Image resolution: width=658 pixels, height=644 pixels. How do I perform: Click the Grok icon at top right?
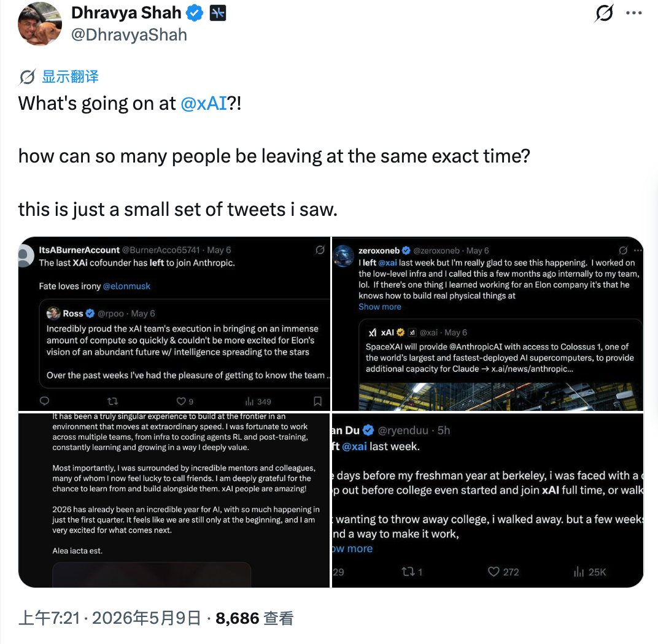604,13
